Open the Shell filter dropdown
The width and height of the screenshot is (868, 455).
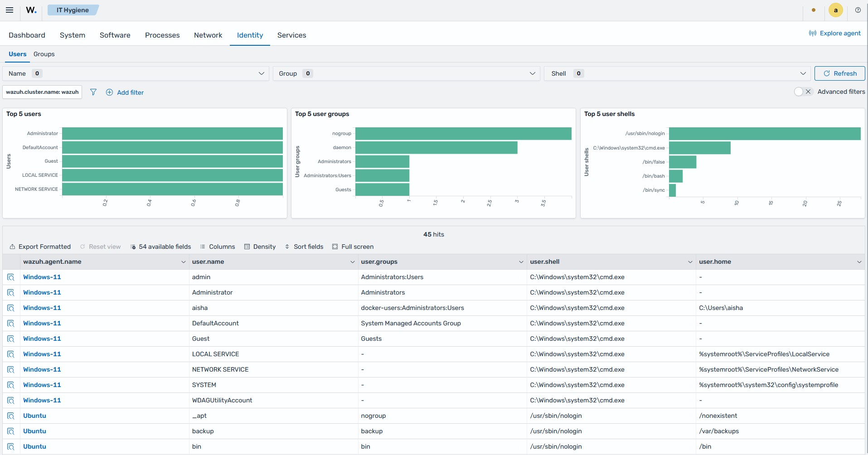coord(677,73)
